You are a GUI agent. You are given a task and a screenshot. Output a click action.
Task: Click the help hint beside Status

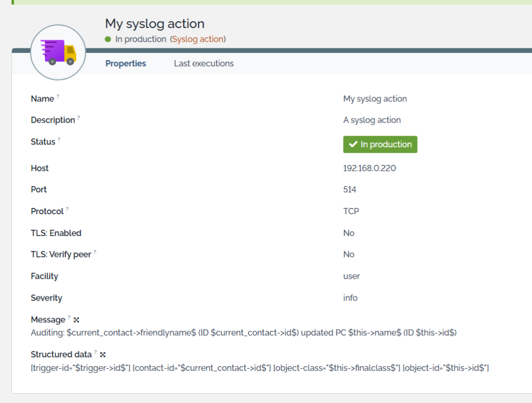(x=59, y=139)
